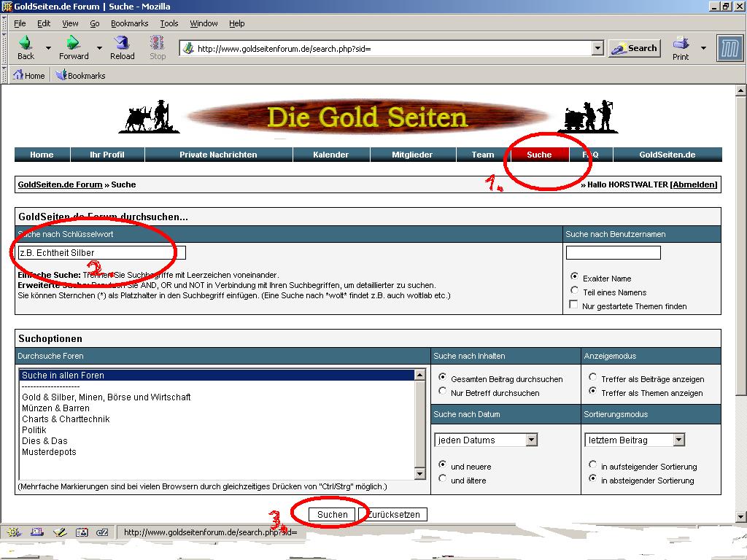Open the Bookmarks menu in menu bar

point(130,23)
